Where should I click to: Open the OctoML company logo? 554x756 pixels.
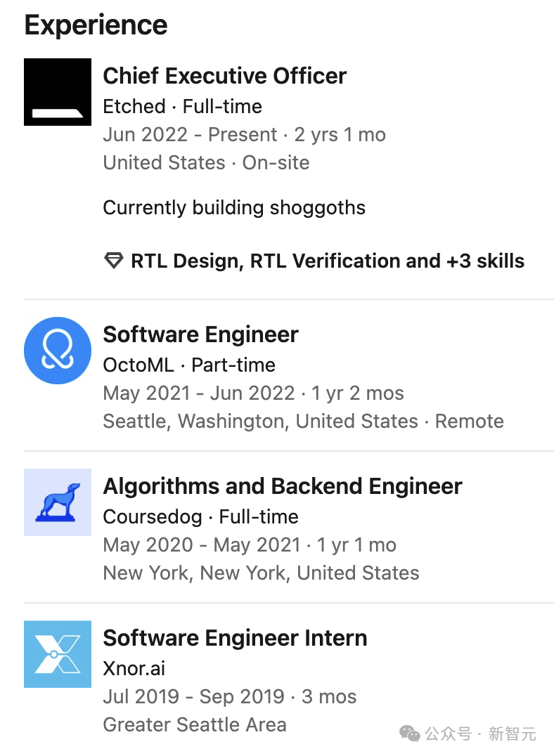58,351
